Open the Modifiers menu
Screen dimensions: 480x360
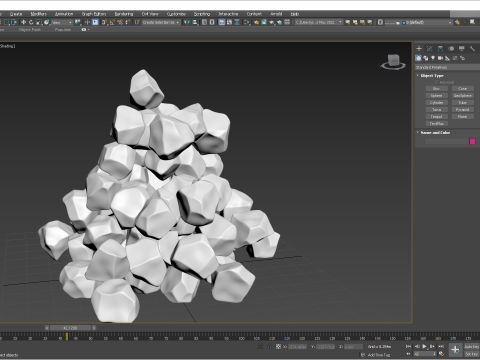click(38, 14)
